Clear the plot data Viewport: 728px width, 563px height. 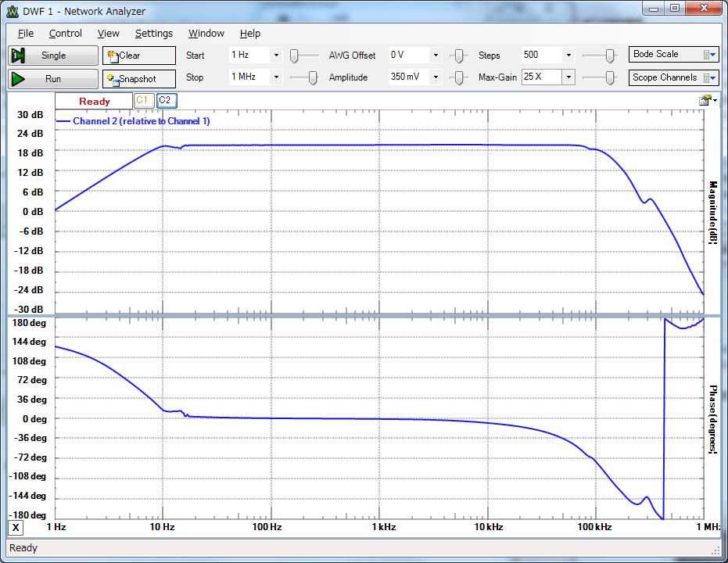[x=138, y=56]
